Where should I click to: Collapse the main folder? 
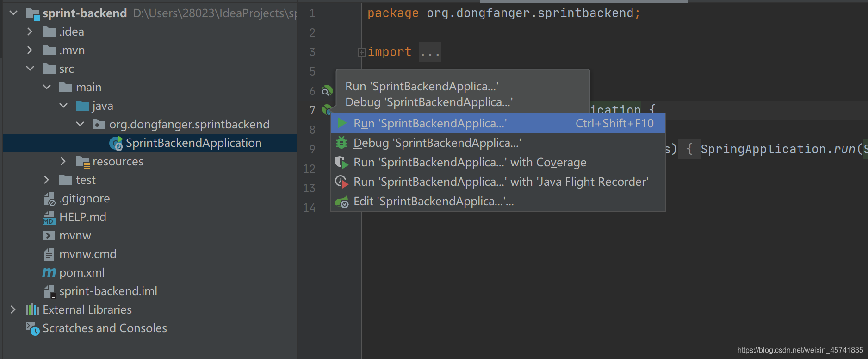click(x=47, y=87)
